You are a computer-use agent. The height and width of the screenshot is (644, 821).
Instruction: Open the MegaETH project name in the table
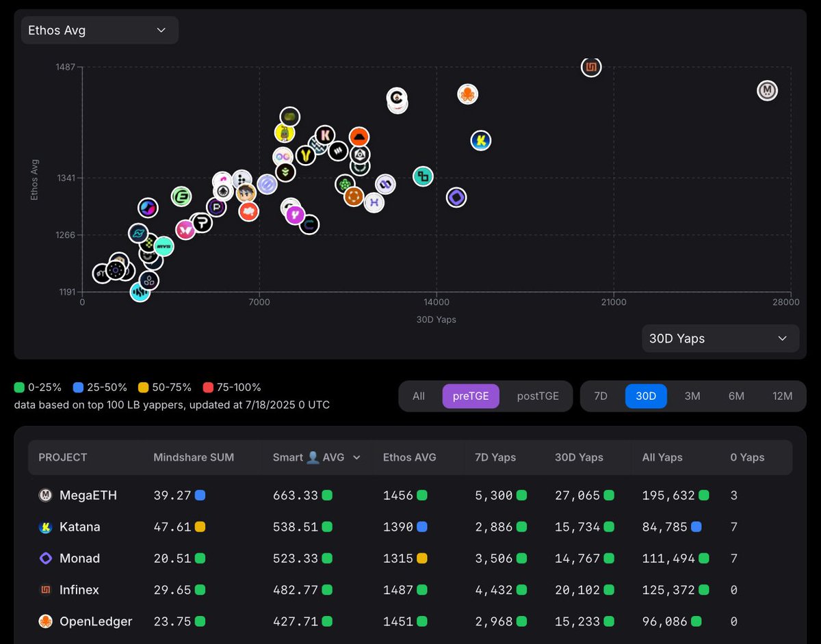[88, 496]
